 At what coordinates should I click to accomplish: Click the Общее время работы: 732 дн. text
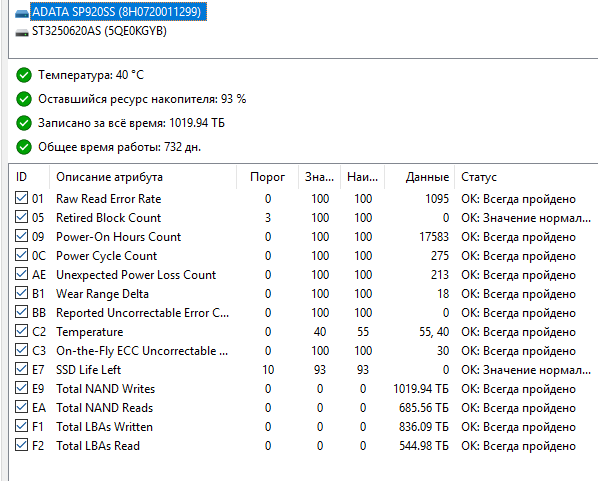[x=119, y=147]
